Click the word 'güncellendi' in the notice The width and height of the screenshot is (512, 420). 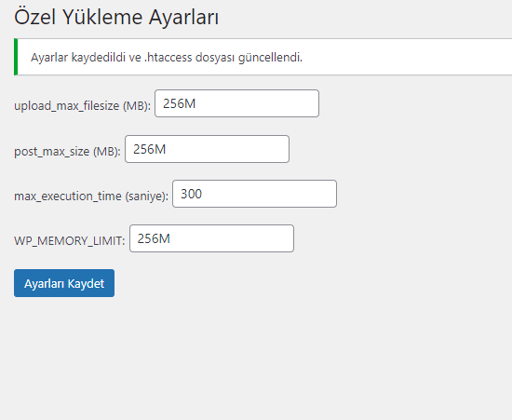(x=269, y=58)
